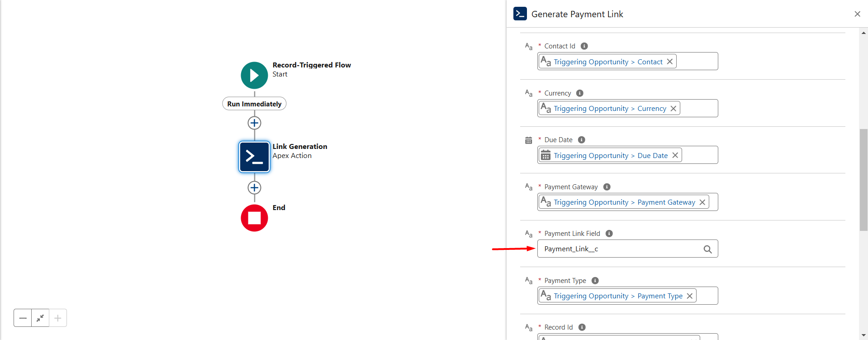The image size is (868, 340).
Task: Select the Triggering Opportunity > Payment Type pill text
Action: click(618, 296)
